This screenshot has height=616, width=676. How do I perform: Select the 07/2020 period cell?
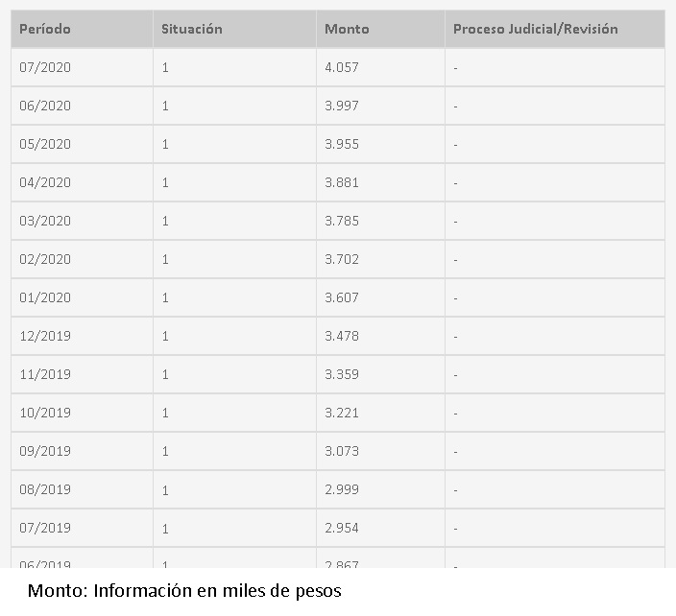click(82, 67)
